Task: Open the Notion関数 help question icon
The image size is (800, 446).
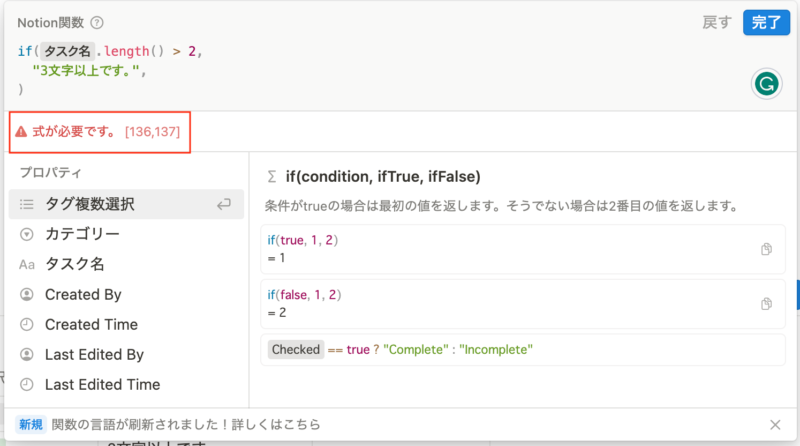Action: click(96, 22)
